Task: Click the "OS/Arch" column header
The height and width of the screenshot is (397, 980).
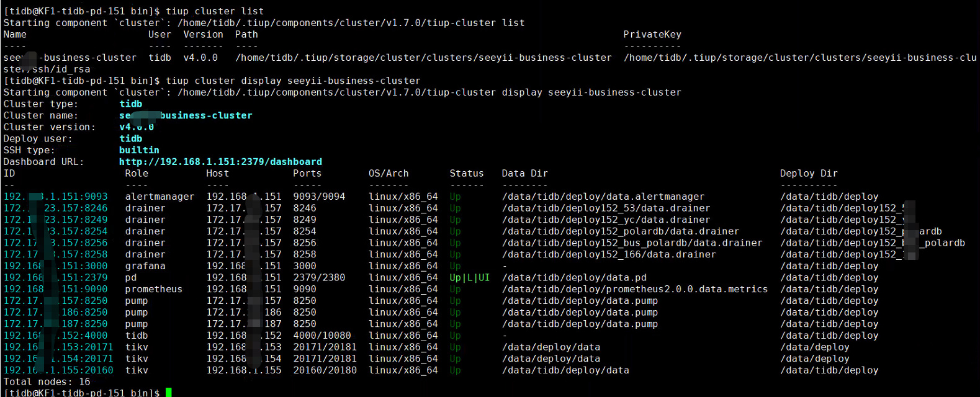Action: [389, 174]
